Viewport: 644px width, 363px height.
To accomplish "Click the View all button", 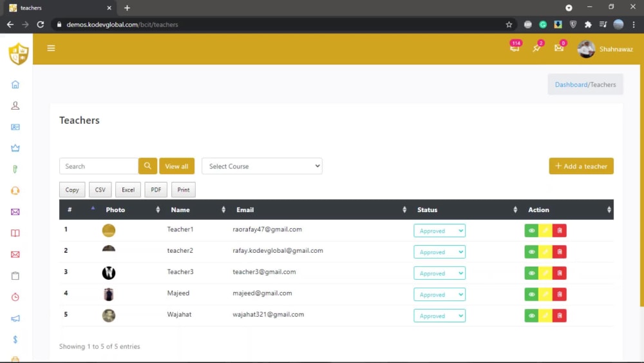I will tap(176, 166).
